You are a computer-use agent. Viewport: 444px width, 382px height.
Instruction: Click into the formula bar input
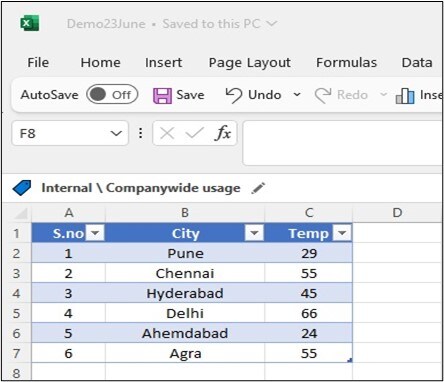coord(343,143)
